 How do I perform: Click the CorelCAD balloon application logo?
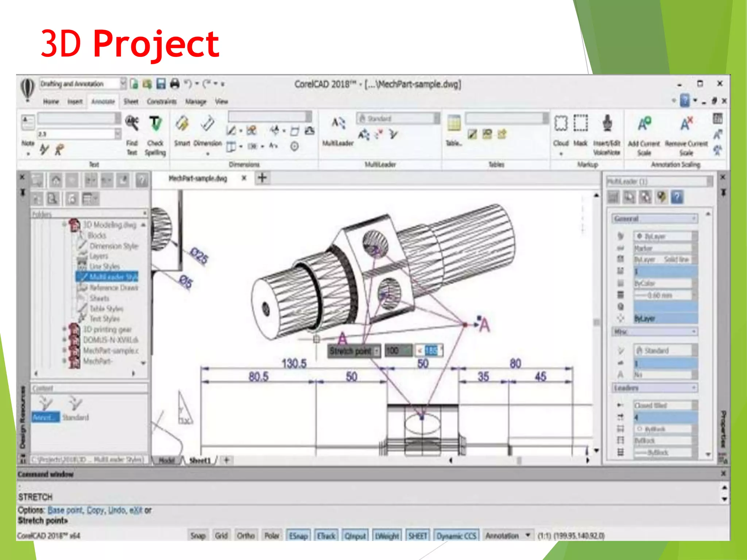(27, 89)
